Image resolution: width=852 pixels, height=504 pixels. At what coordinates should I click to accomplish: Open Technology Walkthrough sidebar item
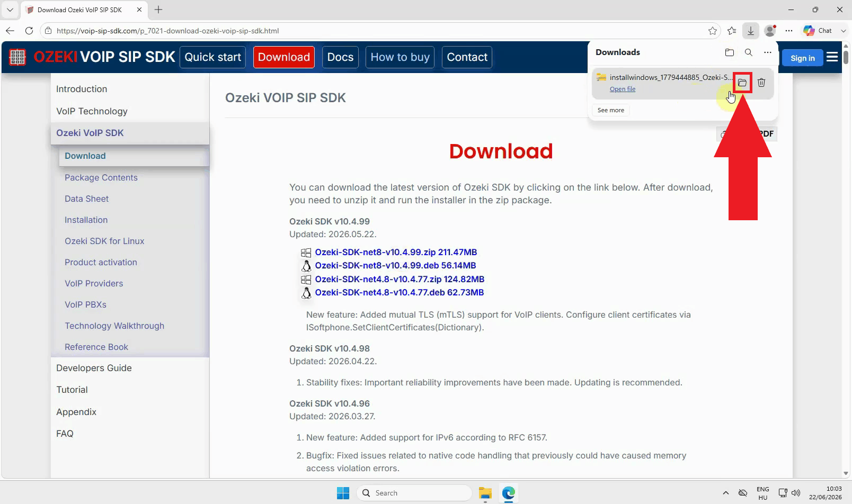pos(114,326)
